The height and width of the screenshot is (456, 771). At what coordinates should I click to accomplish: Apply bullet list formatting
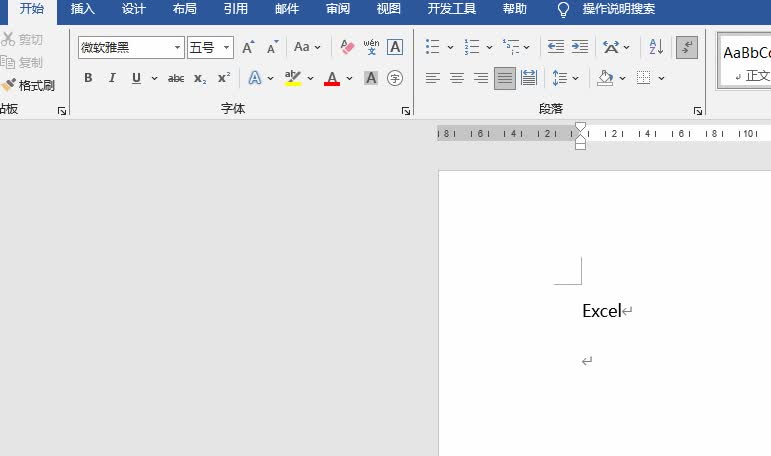tap(432, 47)
